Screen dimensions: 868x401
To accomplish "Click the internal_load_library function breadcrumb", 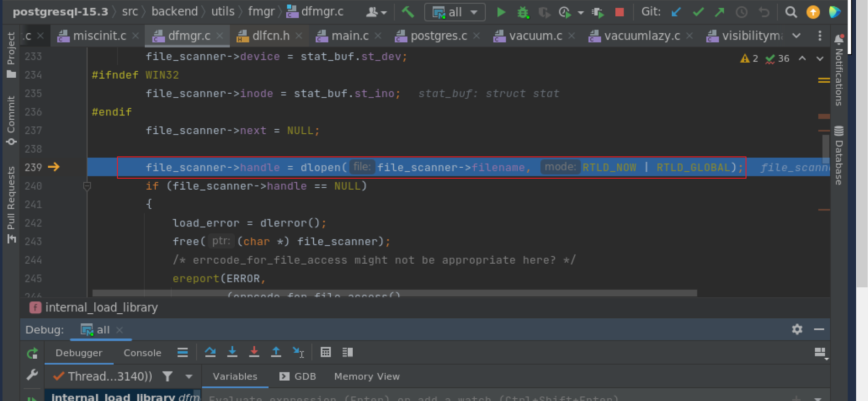I will [x=94, y=308].
